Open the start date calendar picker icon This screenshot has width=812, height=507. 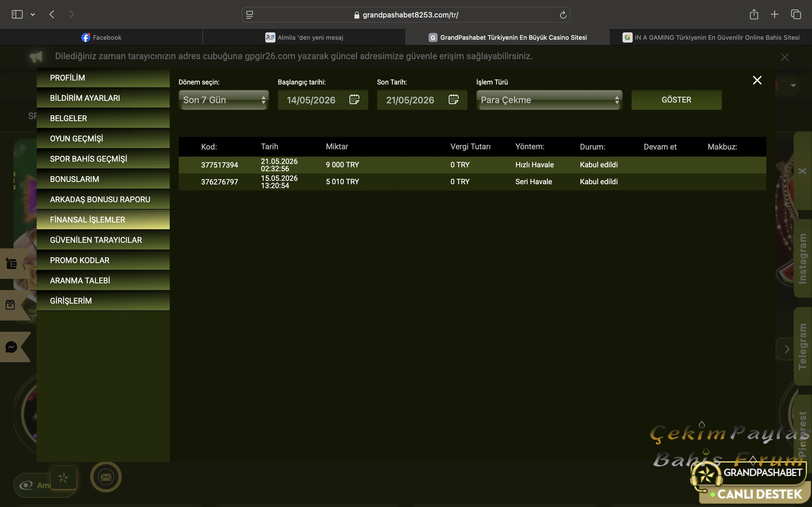tap(354, 99)
